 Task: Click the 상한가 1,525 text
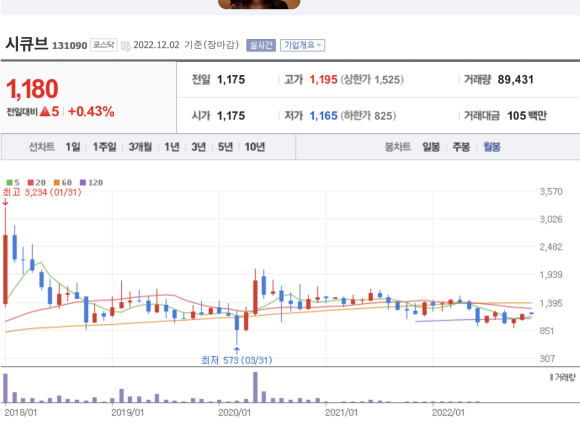pyautogui.click(x=372, y=79)
